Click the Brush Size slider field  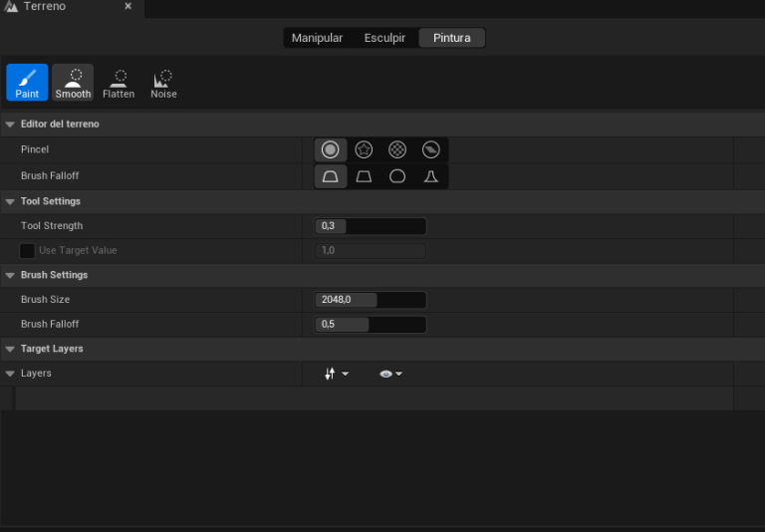point(371,300)
